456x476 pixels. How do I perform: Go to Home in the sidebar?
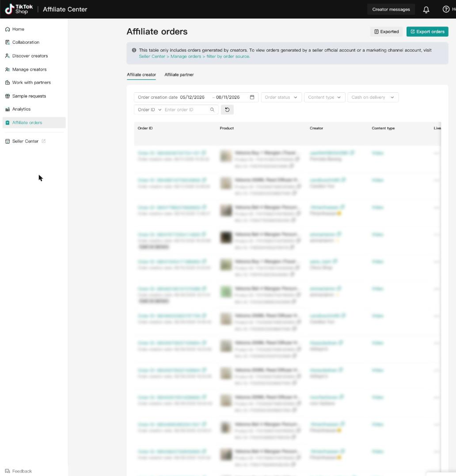point(18,29)
